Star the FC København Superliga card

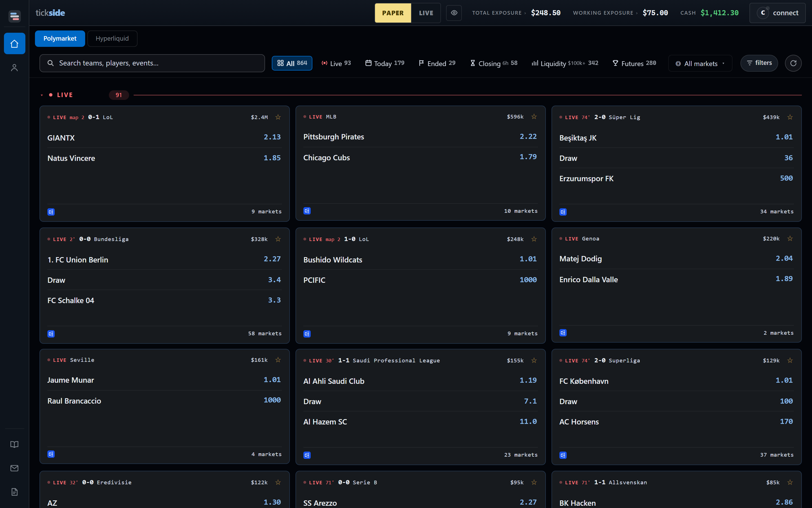[x=790, y=360]
